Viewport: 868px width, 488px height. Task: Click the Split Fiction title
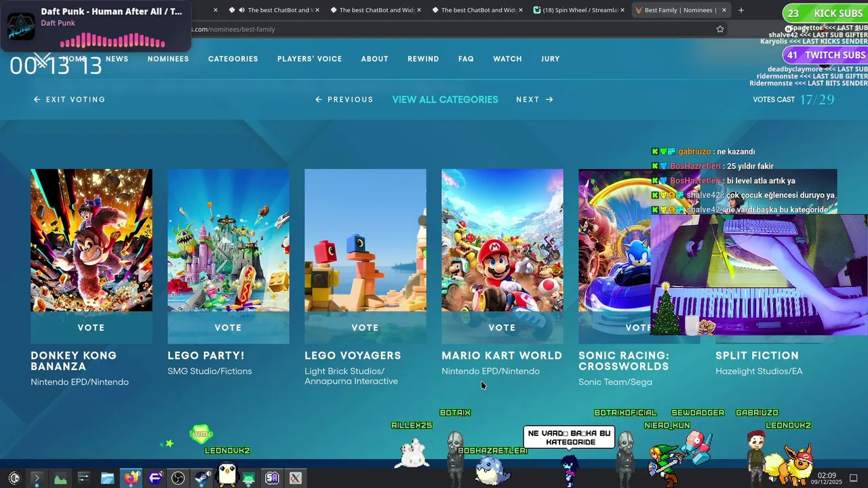757,355
